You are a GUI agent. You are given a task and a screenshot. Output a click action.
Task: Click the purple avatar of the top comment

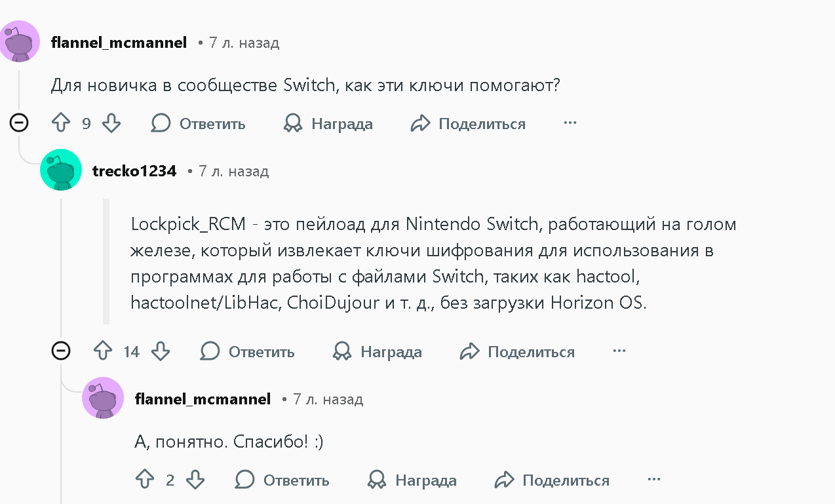point(19,41)
